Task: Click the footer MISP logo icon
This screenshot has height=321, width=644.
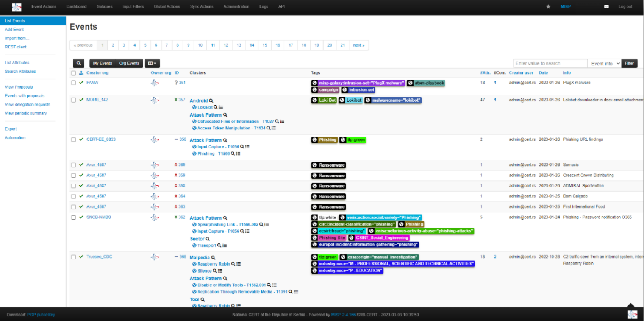Action: 632,314
